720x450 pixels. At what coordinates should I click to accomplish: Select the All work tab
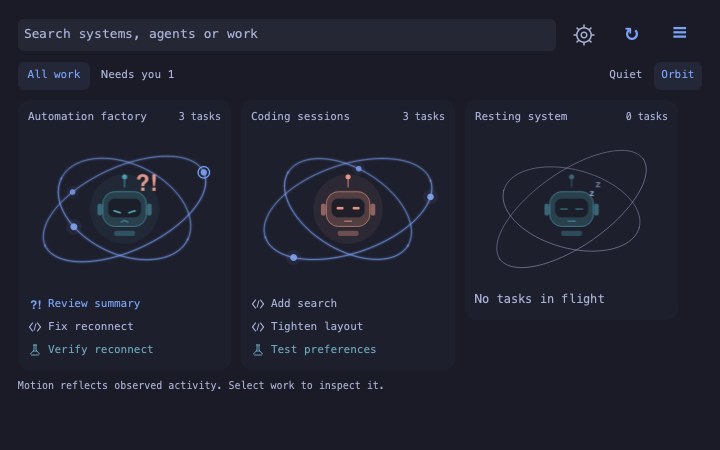[54, 75]
